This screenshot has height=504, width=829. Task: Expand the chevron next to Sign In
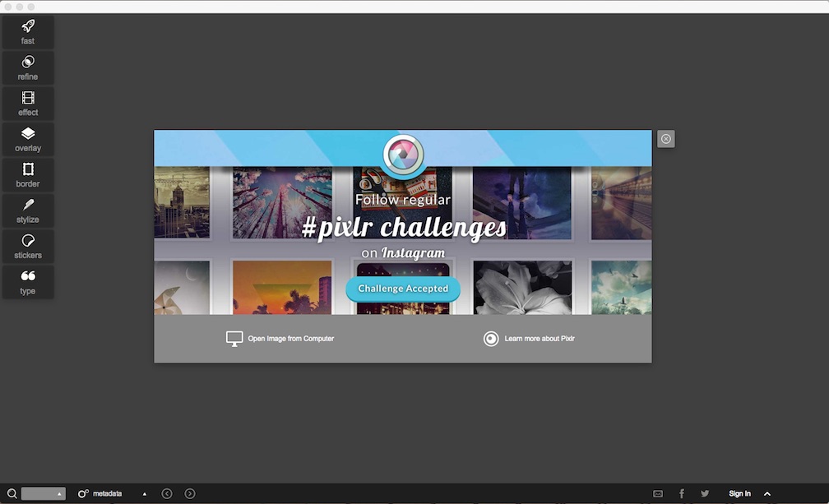pos(767,494)
